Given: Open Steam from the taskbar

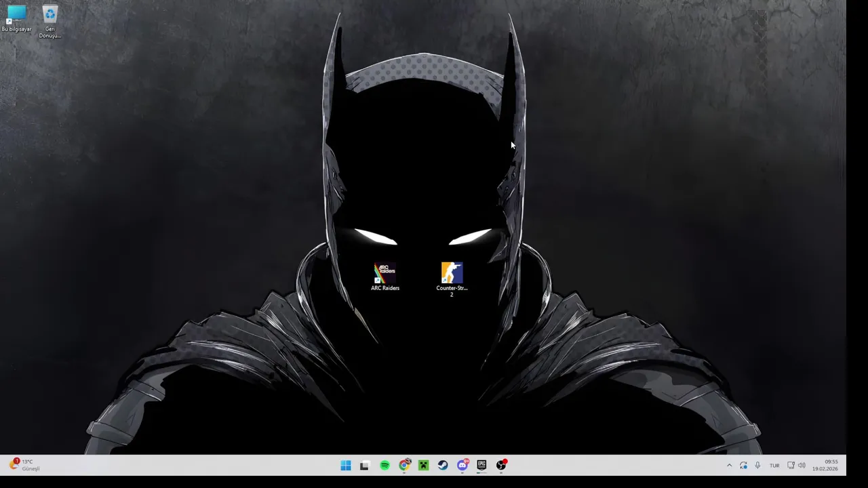Looking at the screenshot, I should [443, 465].
